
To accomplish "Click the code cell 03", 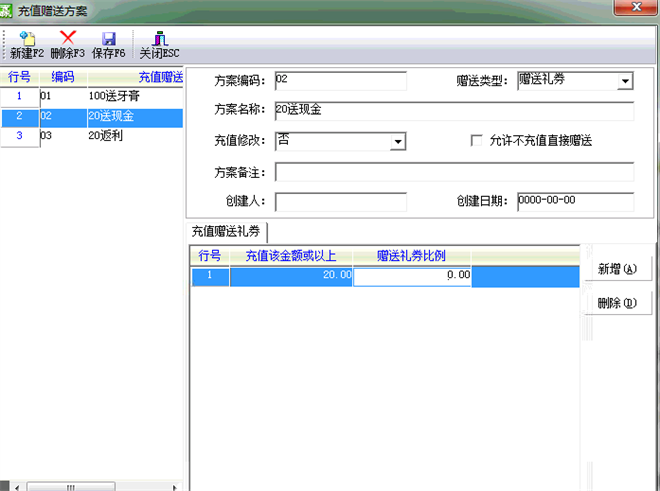I will pos(63,136).
